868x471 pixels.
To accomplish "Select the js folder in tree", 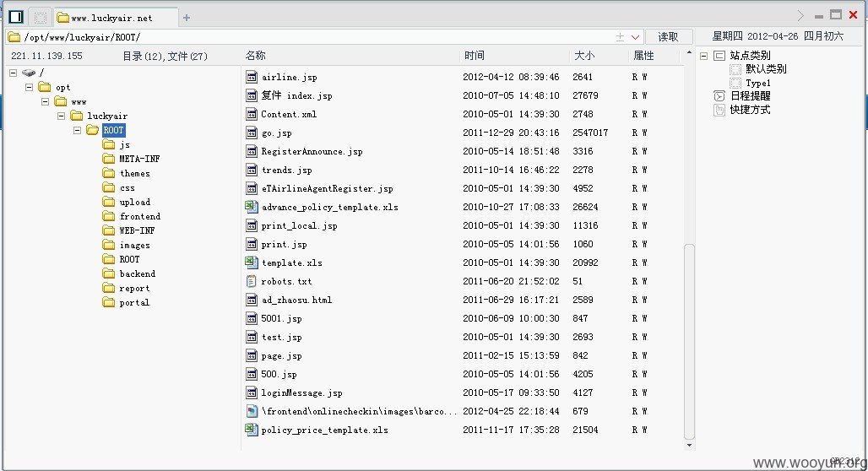I will tap(117, 144).
